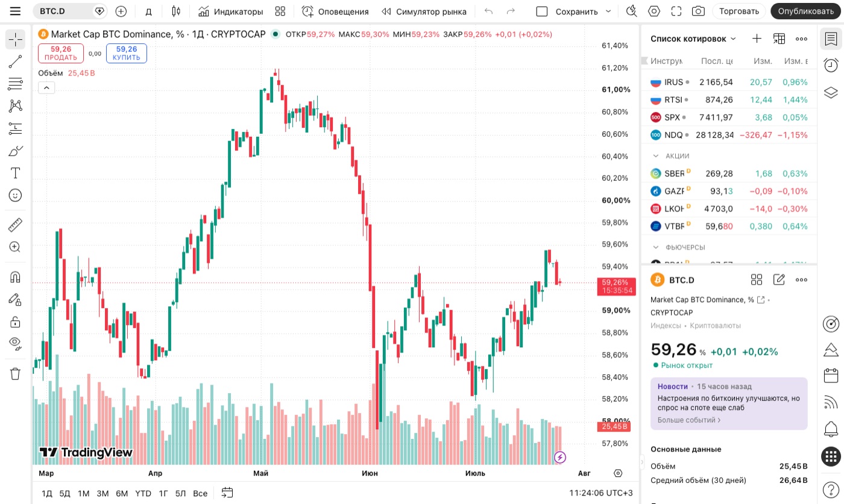Enter fullscreen mode
The width and height of the screenshot is (844, 504).
click(676, 11)
